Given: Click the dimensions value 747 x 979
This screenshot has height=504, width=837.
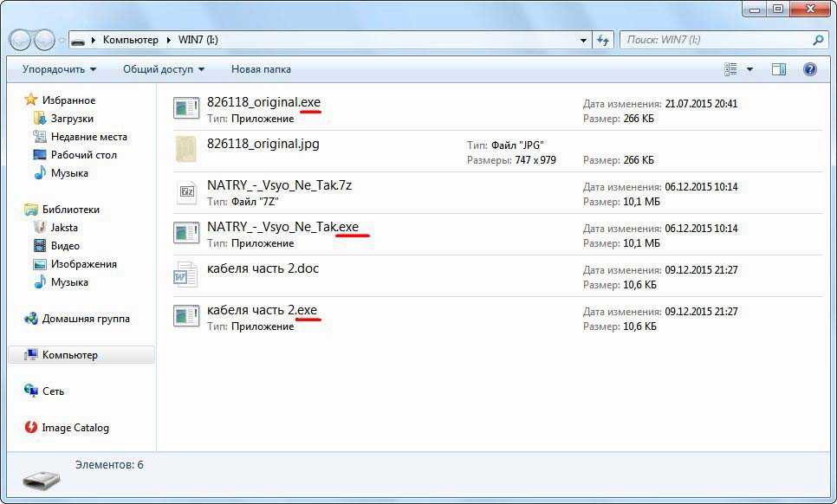Looking at the screenshot, I should click(x=535, y=160).
